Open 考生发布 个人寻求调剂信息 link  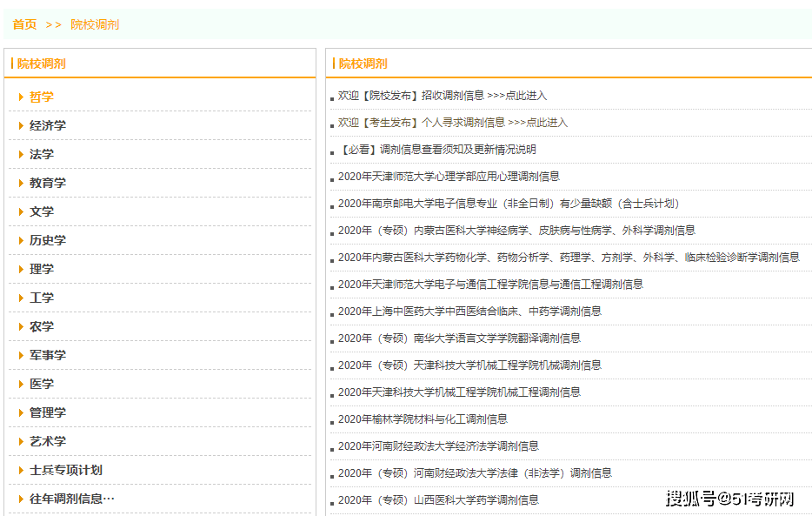pos(452,123)
